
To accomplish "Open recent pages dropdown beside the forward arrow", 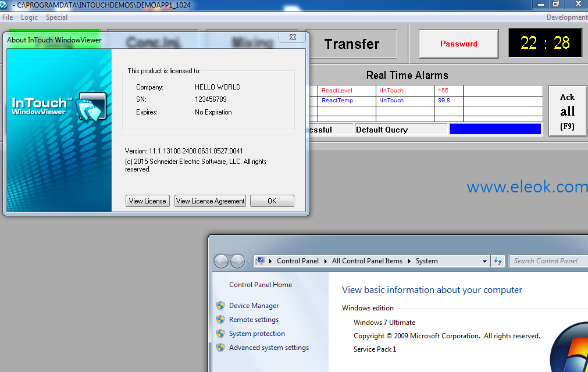I will (249, 261).
